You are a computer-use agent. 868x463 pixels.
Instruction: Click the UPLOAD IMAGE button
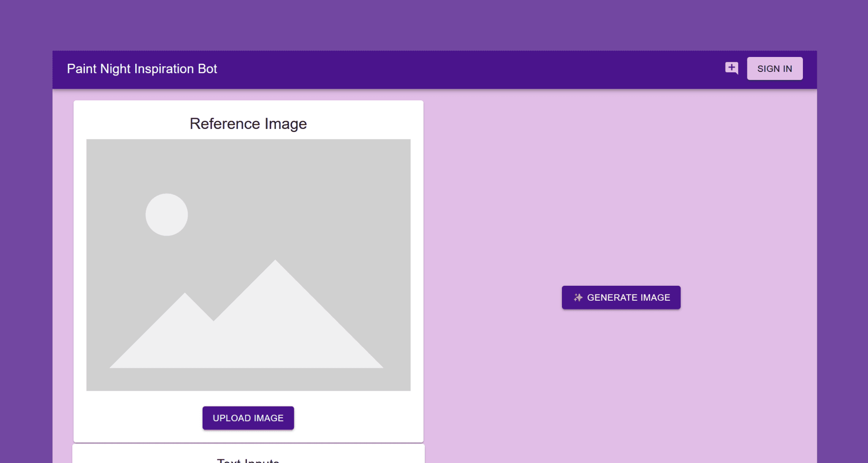point(248,418)
